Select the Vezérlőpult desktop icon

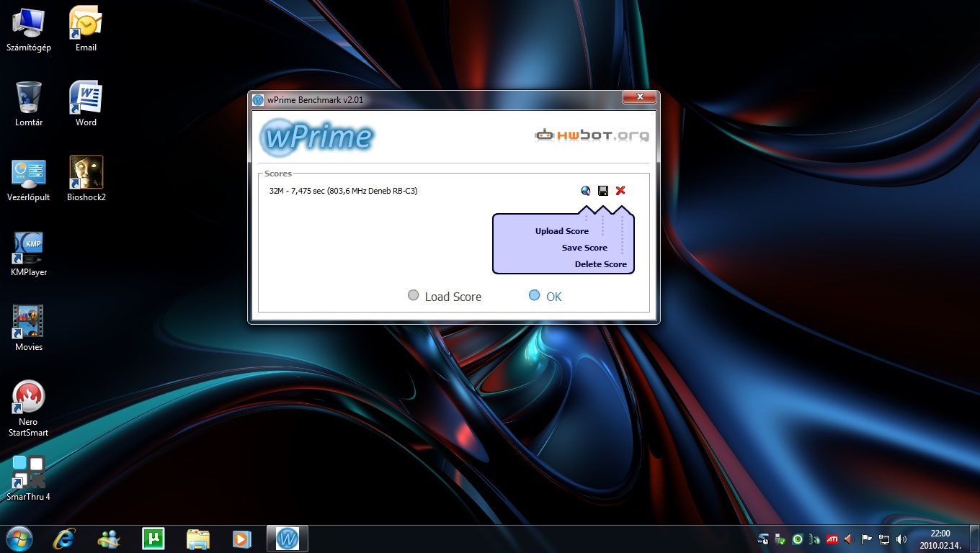[x=29, y=179]
